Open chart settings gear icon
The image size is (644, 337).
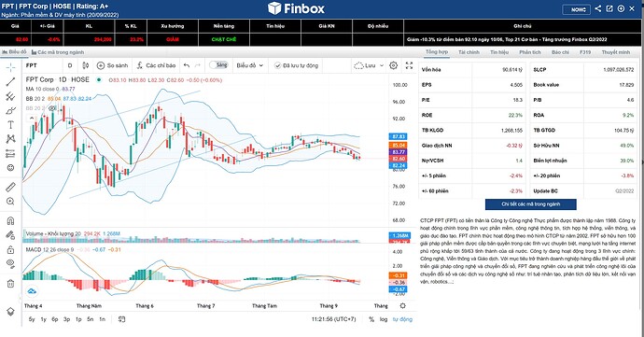pyautogui.click(x=394, y=65)
